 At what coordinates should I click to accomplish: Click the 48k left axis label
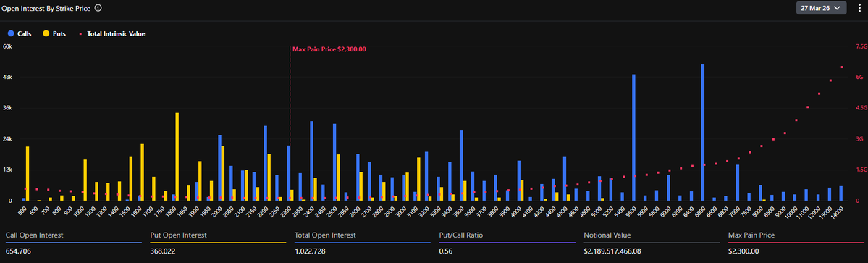(x=8, y=78)
